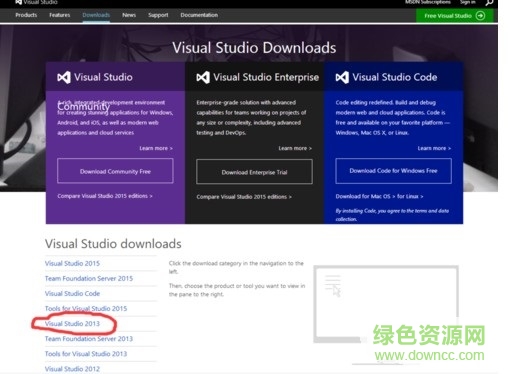
Task: Open the Documentation menu
Action: (x=199, y=15)
